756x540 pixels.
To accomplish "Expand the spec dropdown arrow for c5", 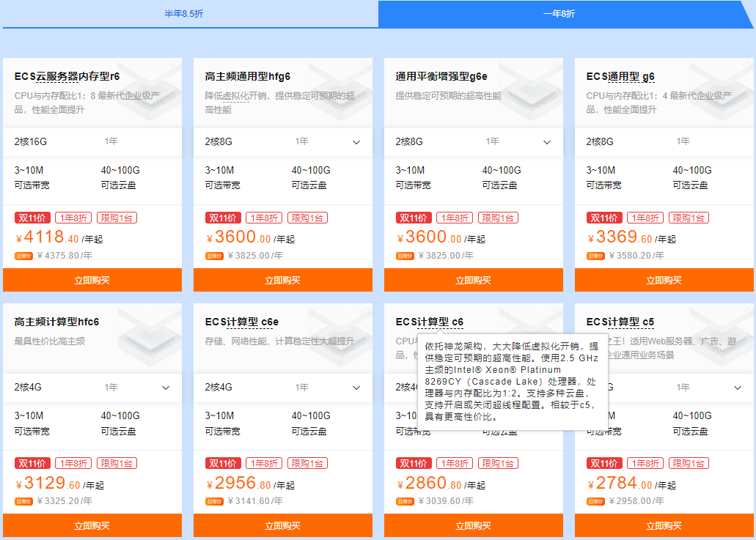I will pyautogui.click(x=738, y=388).
